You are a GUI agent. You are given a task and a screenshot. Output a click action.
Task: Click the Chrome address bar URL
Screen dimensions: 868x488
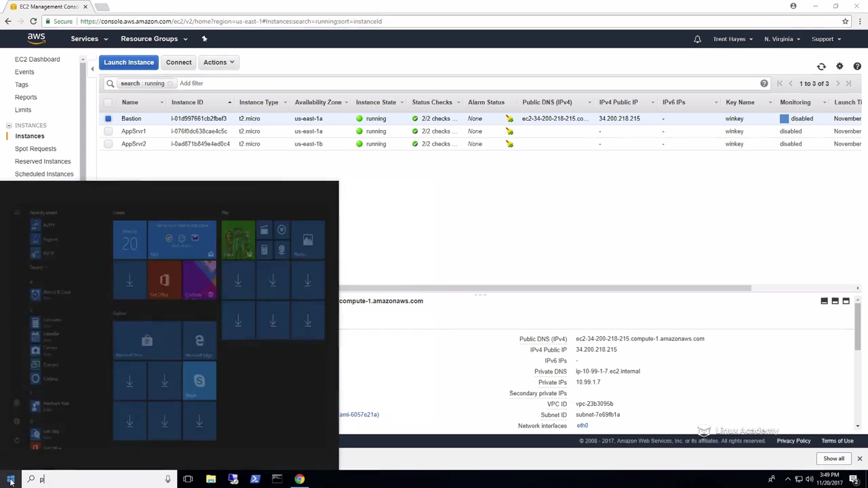click(x=231, y=21)
